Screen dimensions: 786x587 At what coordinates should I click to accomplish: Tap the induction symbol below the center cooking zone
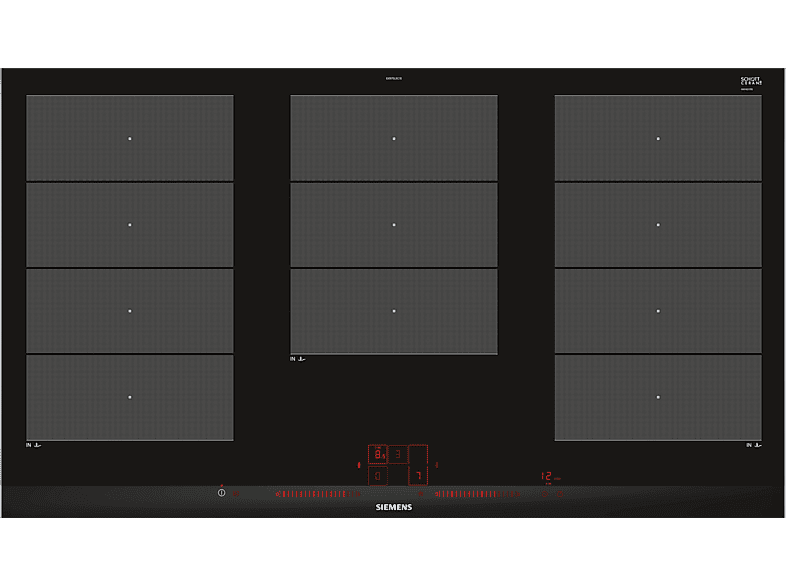(298, 359)
